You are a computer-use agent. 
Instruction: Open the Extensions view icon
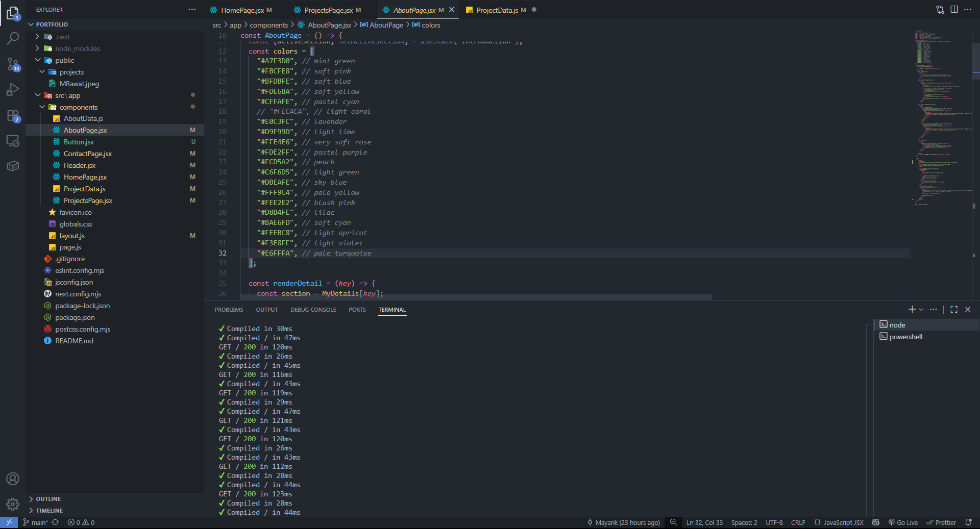pyautogui.click(x=13, y=116)
